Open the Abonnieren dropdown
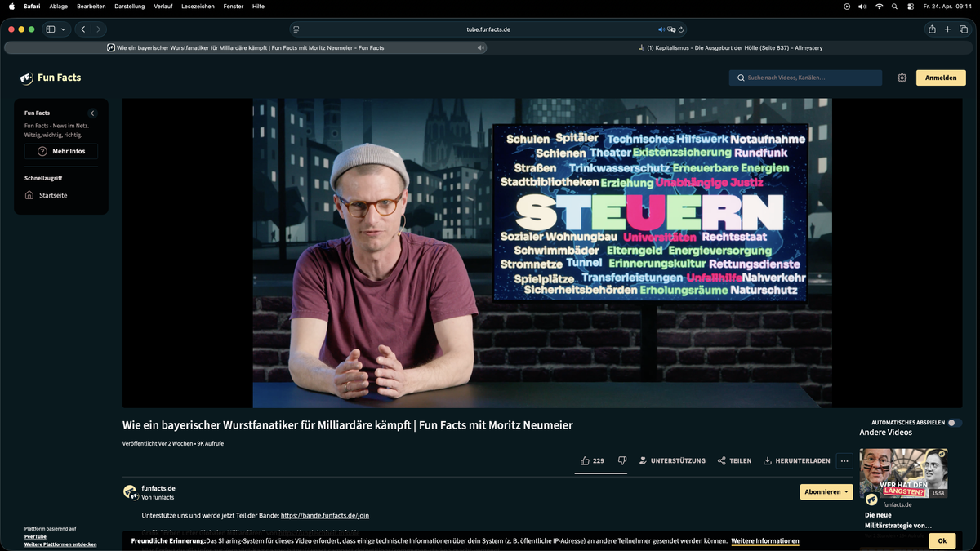This screenshot has height=551, width=980. click(x=826, y=492)
